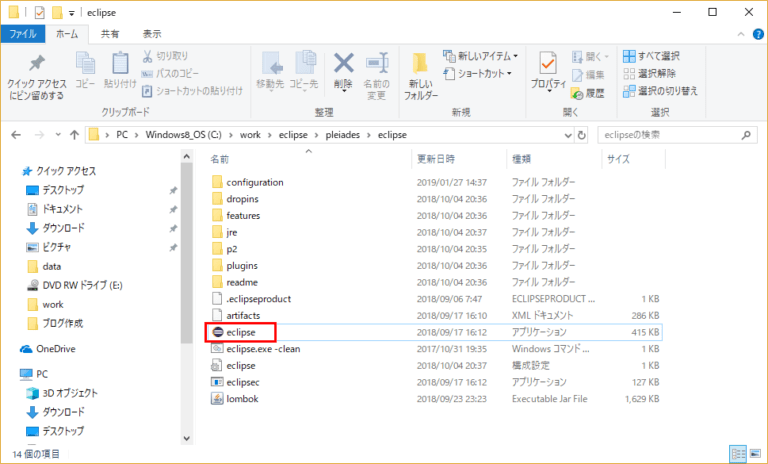Open the View (表示) ribbon tab
The height and width of the screenshot is (464, 768).
(151, 34)
